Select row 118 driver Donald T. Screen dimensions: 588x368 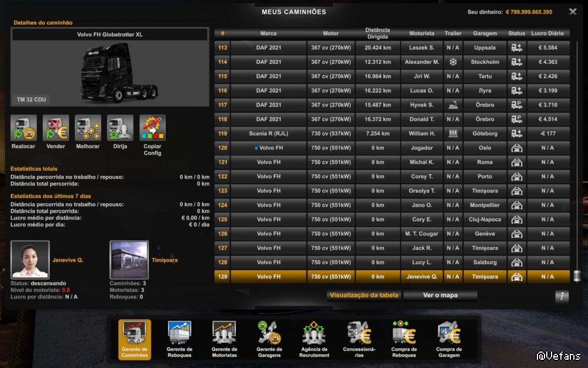point(422,120)
